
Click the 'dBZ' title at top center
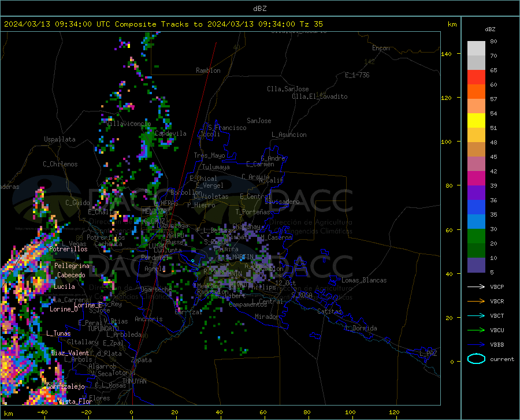pyautogui.click(x=259, y=9)
